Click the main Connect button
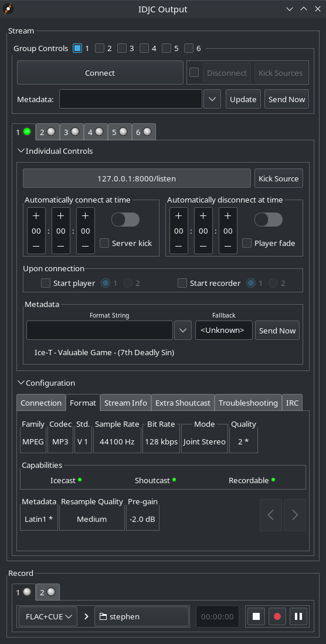This screenshot has height=644, width=326. point(100,73)
